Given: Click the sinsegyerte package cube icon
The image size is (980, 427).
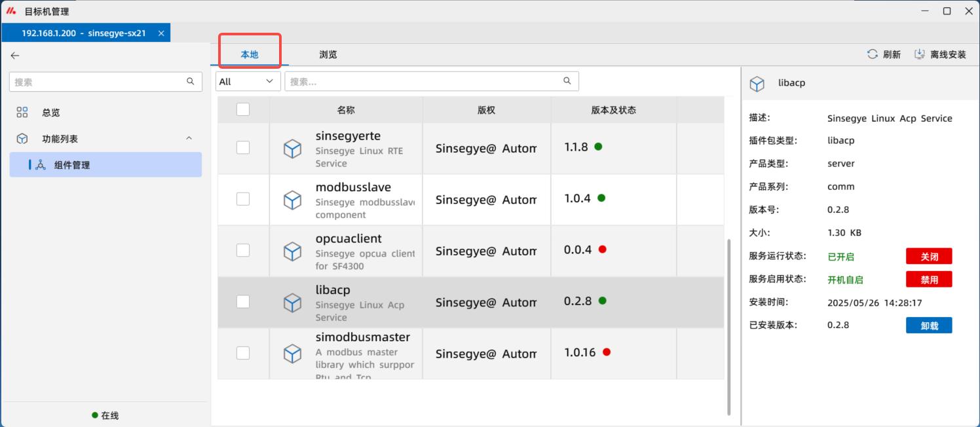Looking at the screenshot, I should pyautogui.click(x=292, y=149).
